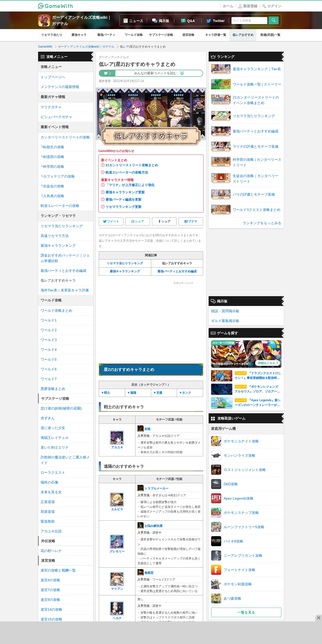Click the アカユキ character portrait
The height and width of the screenshot is (644, 322).
(x=117, y=438)
